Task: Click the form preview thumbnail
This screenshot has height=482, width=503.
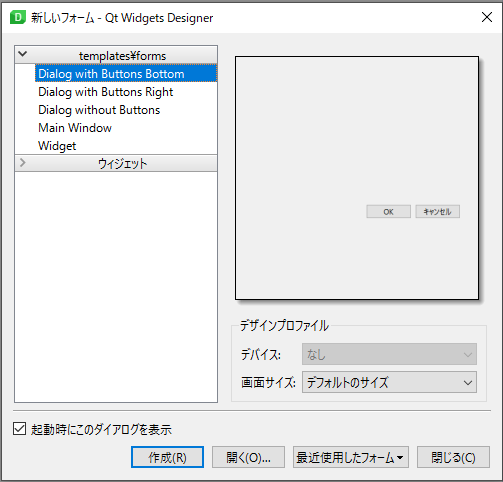Action: (x=357, y=178)
